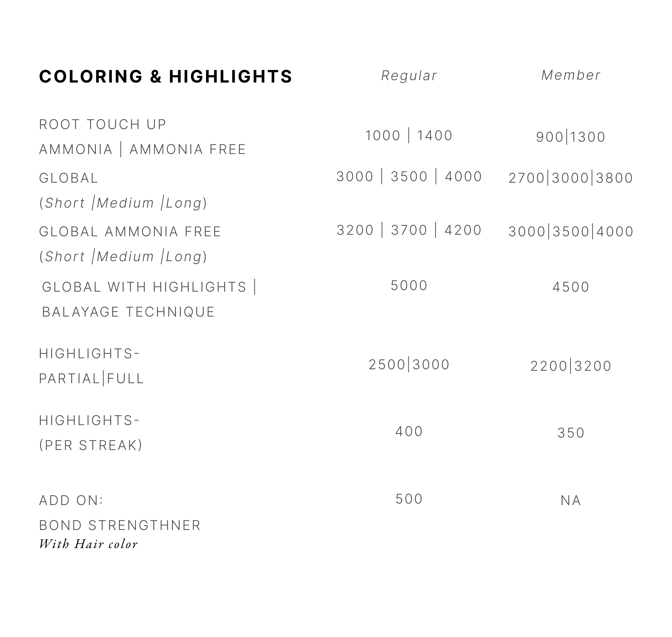Select member highlights price 2200|3200
This screenshot has height=637, width=672.
pyautogui.click(x=571, y=366)
